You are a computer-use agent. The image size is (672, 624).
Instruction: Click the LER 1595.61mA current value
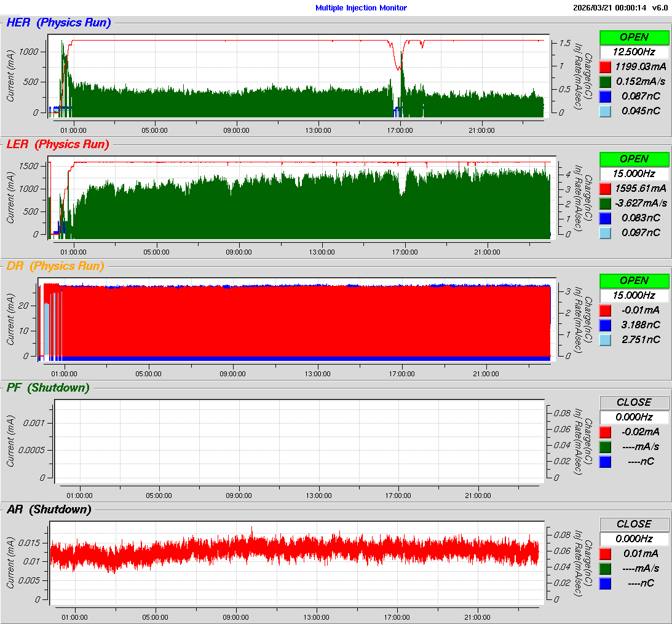(640, 188)
